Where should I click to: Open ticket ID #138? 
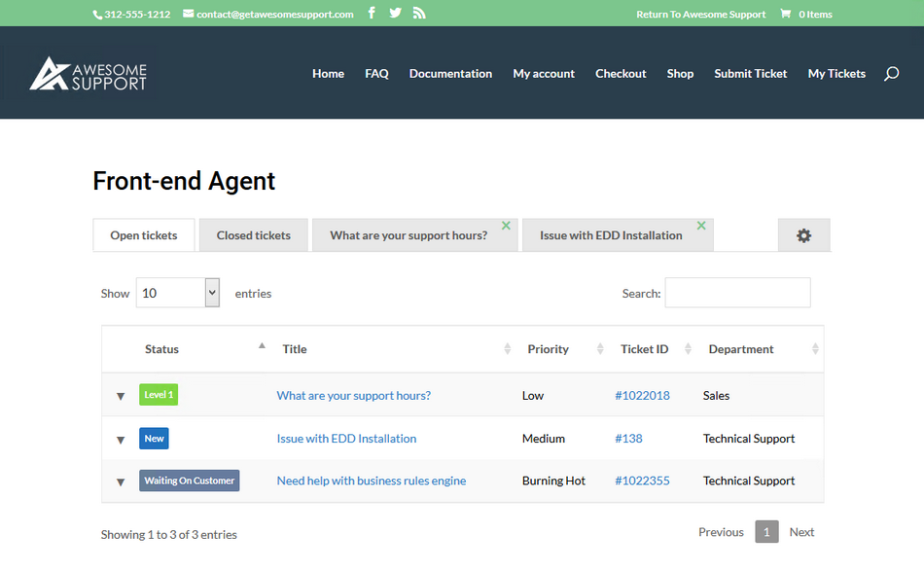pos(628,439)
